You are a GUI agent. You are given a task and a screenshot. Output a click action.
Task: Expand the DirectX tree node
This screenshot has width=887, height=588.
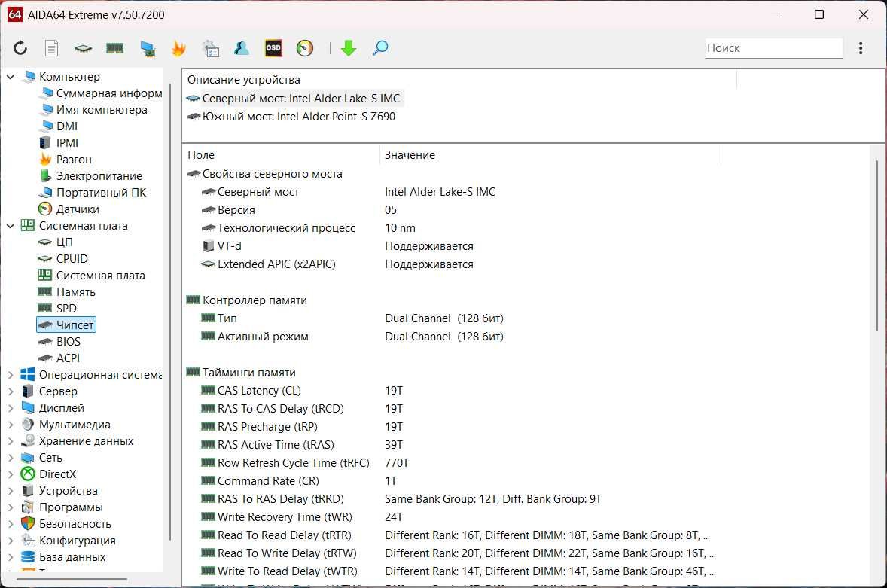(x=11, y=474)
